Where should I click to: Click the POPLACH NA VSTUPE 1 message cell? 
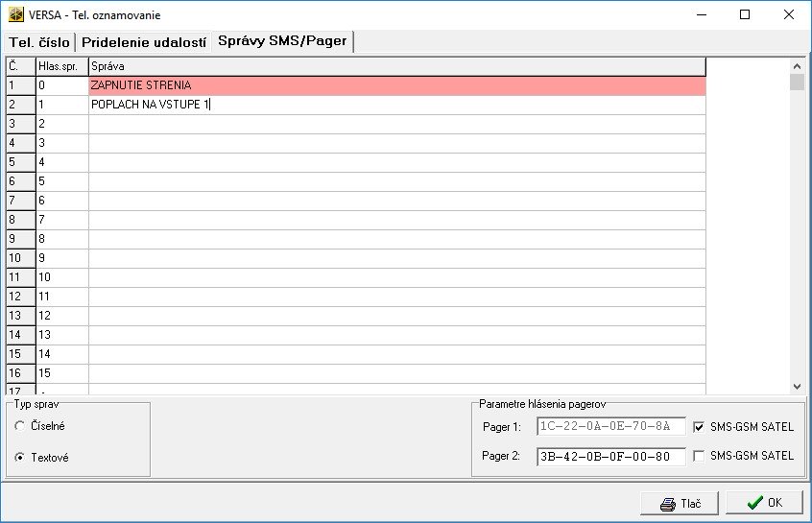[x=396, y=105]
